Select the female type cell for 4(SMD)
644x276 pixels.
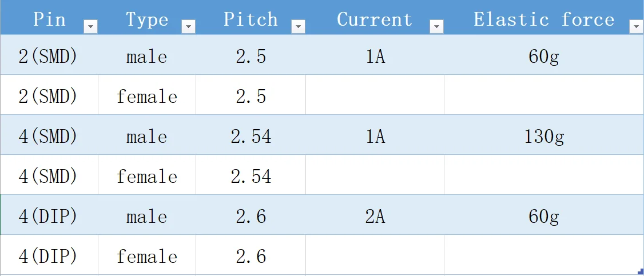(147, 177)
